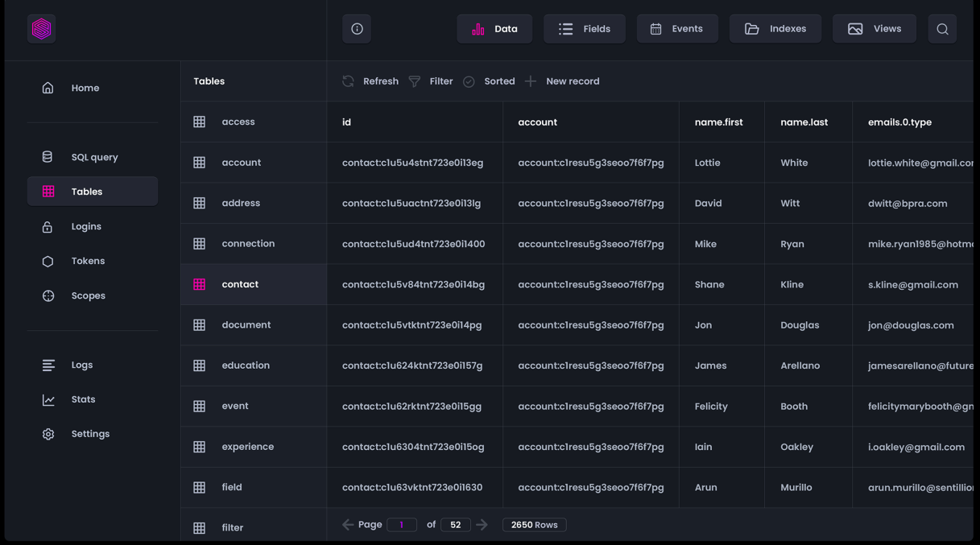Click the 2650 Rows button
980x545 pixels.
(x=534, y=525)
